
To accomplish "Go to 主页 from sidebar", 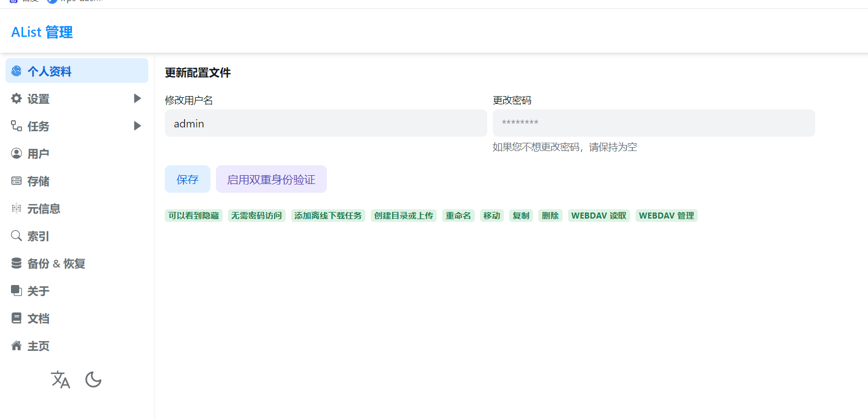I will coord(77,345).
